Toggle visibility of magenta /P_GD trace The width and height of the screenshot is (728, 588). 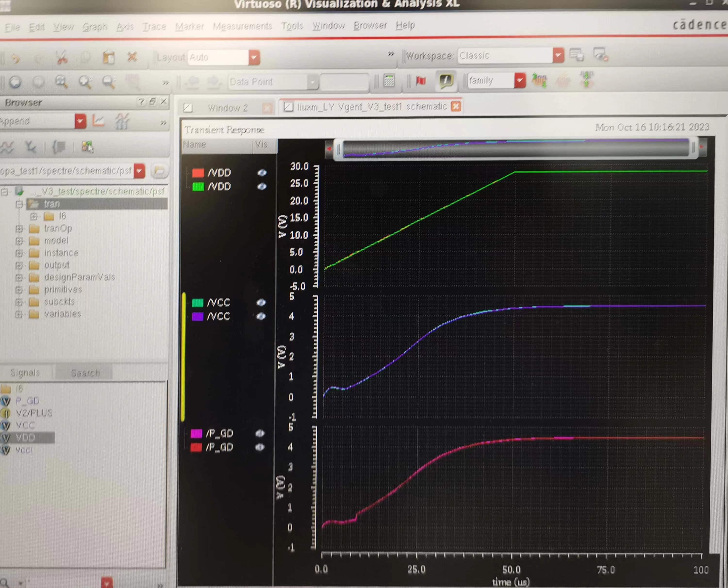[x=259, y=433]
